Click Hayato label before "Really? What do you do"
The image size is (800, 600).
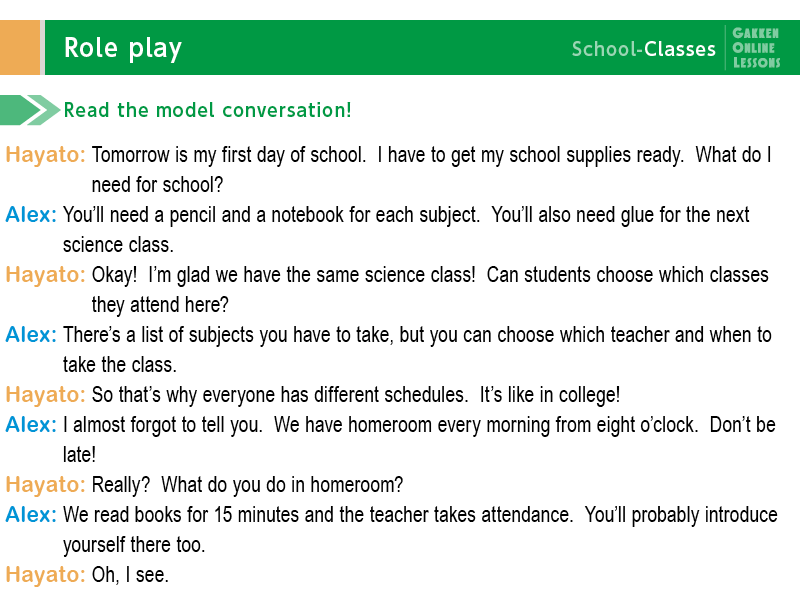point(45,485)
